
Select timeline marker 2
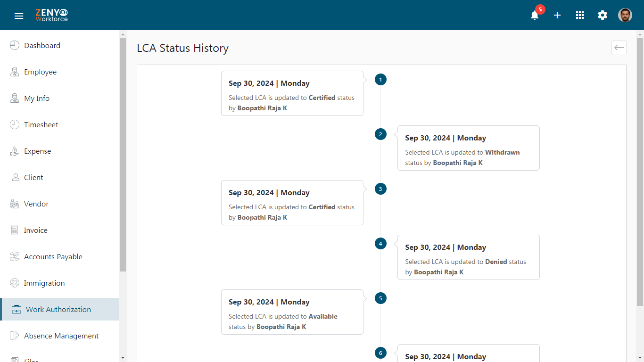tap(380, 134)
